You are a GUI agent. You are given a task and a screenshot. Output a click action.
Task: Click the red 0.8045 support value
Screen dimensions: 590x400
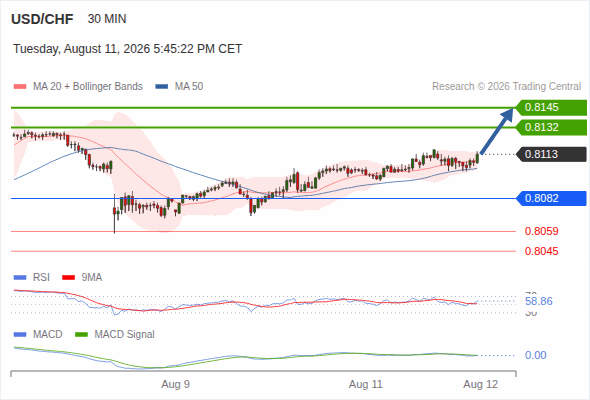541,251
